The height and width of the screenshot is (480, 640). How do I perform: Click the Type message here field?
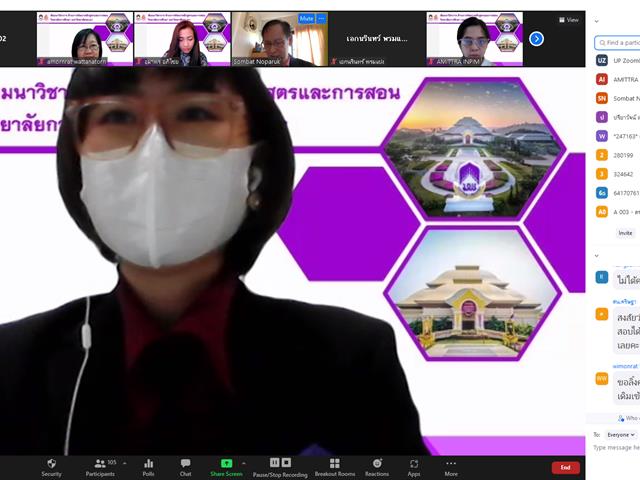tap(616, 448)
